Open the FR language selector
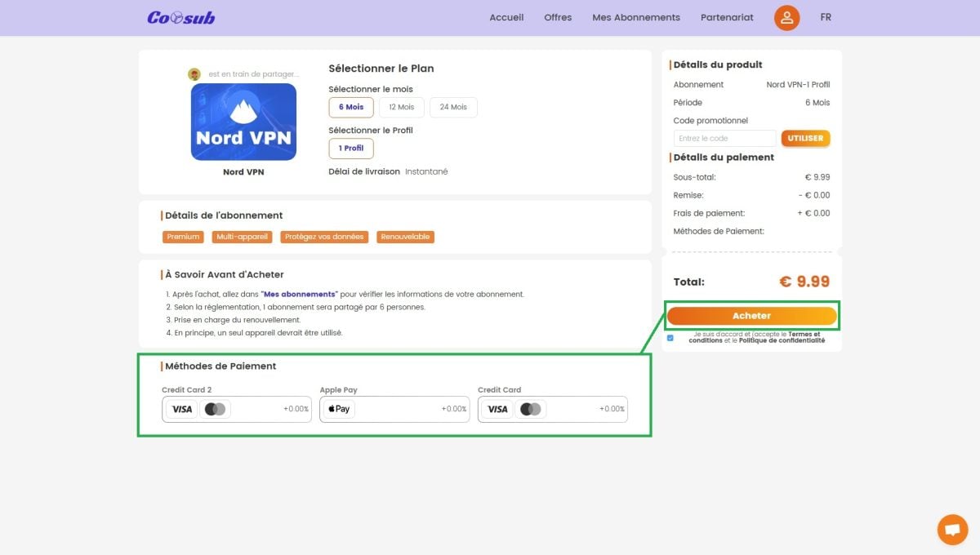Viewport: 980px width, 555px height. click(826, 17)
